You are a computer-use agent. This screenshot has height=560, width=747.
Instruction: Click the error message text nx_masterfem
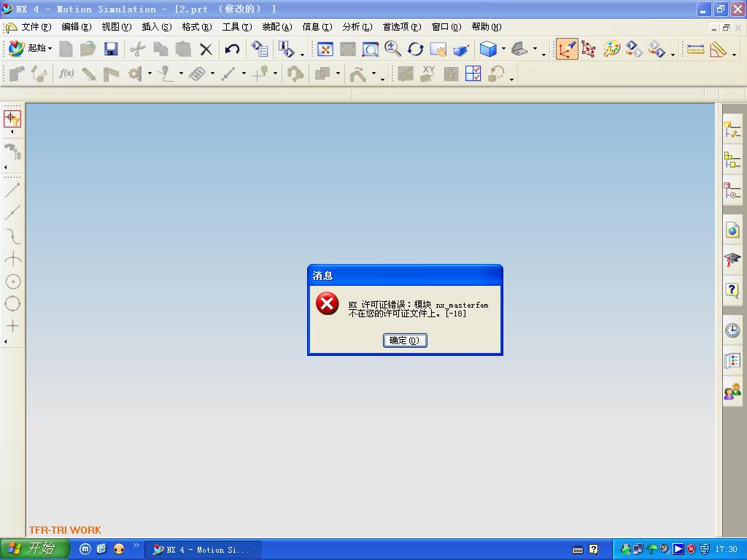pyautogui.click(x=462, y=305)
